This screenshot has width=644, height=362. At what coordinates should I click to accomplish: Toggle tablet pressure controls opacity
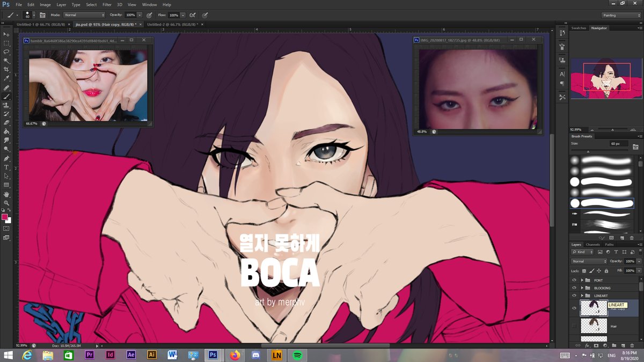pos(149,15)
